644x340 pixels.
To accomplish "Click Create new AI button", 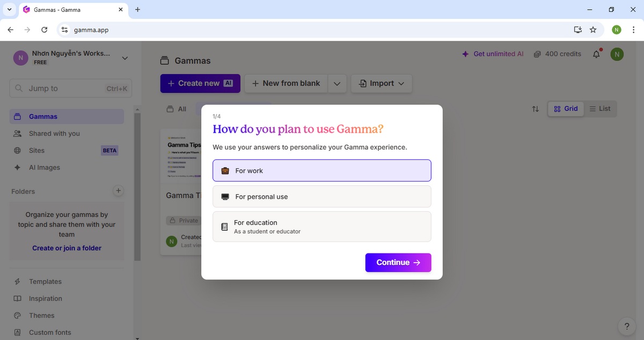I will 200,83.
